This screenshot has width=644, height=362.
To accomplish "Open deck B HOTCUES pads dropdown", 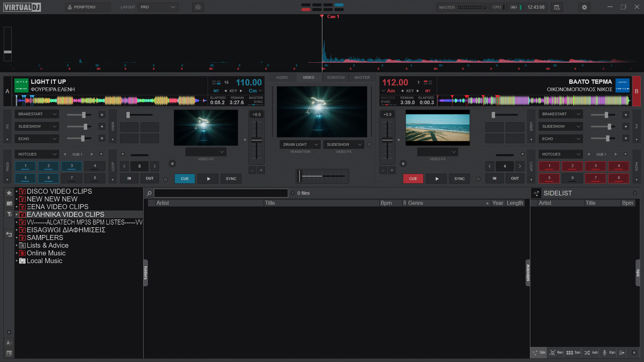I will 560,154.
